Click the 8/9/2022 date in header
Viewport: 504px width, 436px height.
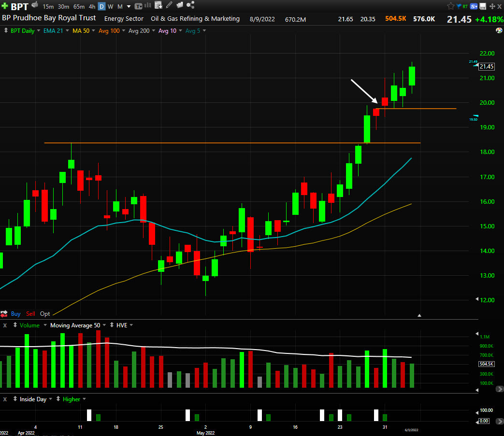[262, 19]
